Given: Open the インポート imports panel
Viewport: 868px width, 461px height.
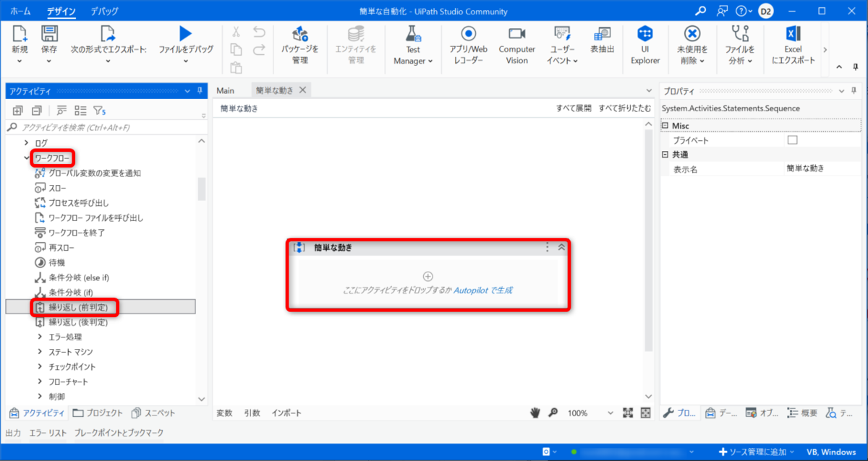Looking at the screenshot, I should point(286,413).
